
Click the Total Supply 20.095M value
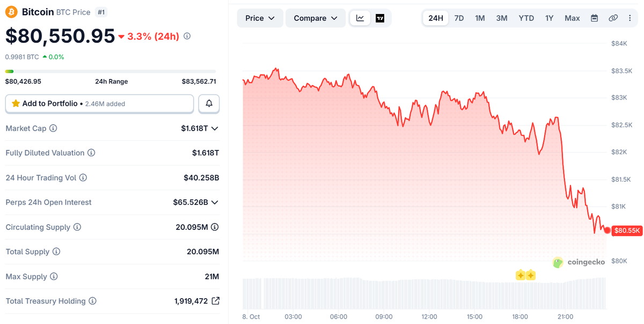[203, 252]
